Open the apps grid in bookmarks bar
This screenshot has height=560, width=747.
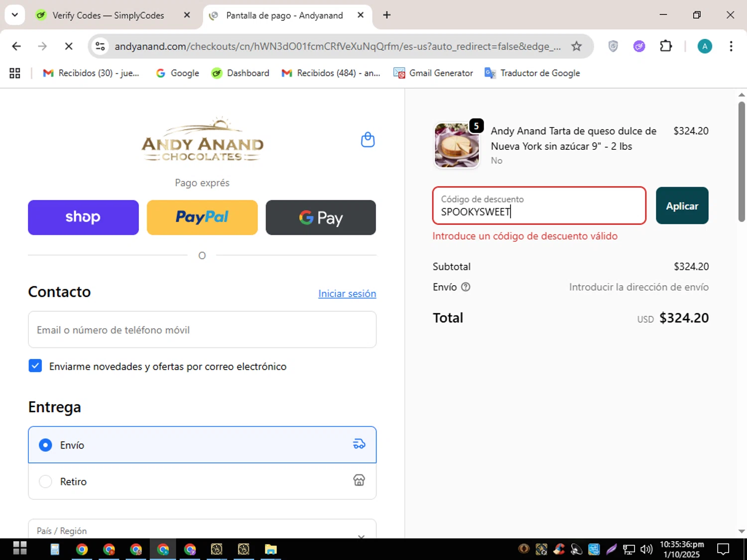point(15,73)
